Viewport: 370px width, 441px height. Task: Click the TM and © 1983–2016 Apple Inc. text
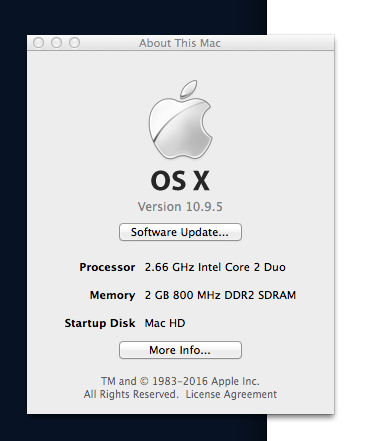click(x=180, y=381)
